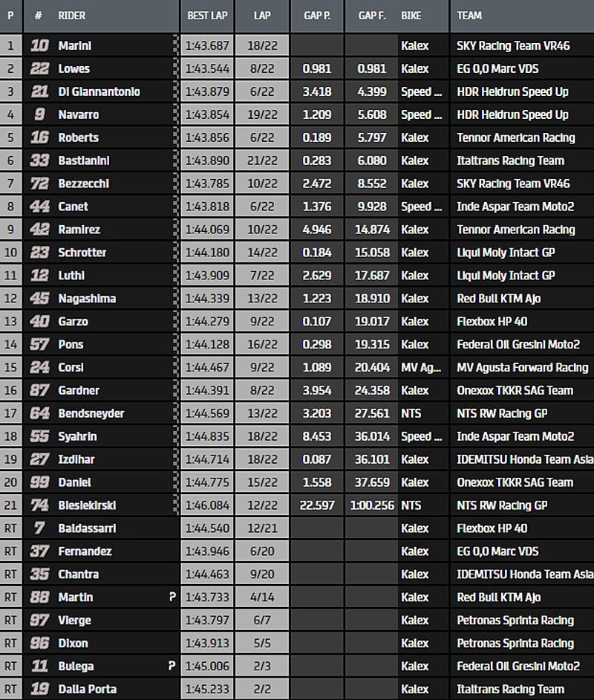The width and height of the screenshot is (594, 700).
Task: Click the SKY Racing Team VR46 entry for Marini
Action: [x=513, y=46]
